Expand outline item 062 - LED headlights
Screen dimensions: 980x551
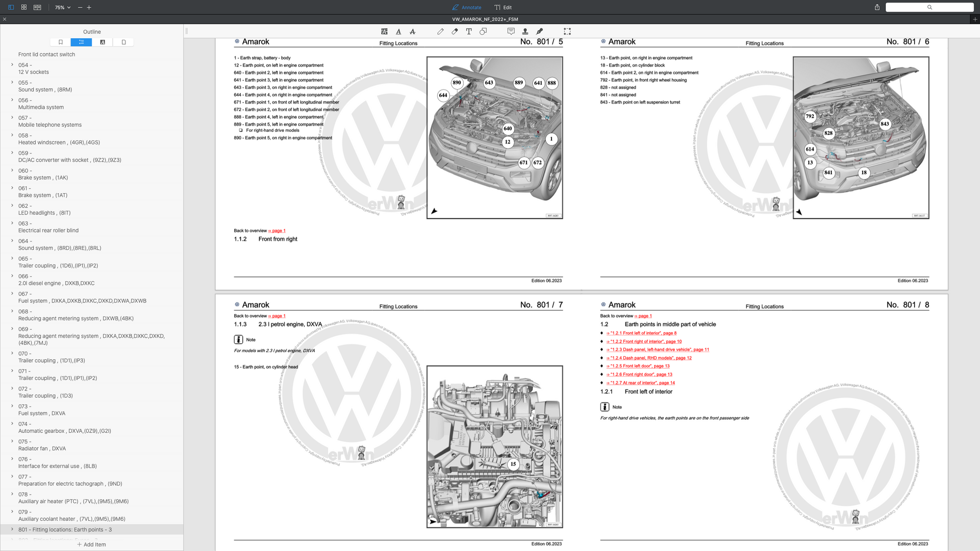pyautogui.click(x=12, y=206)
